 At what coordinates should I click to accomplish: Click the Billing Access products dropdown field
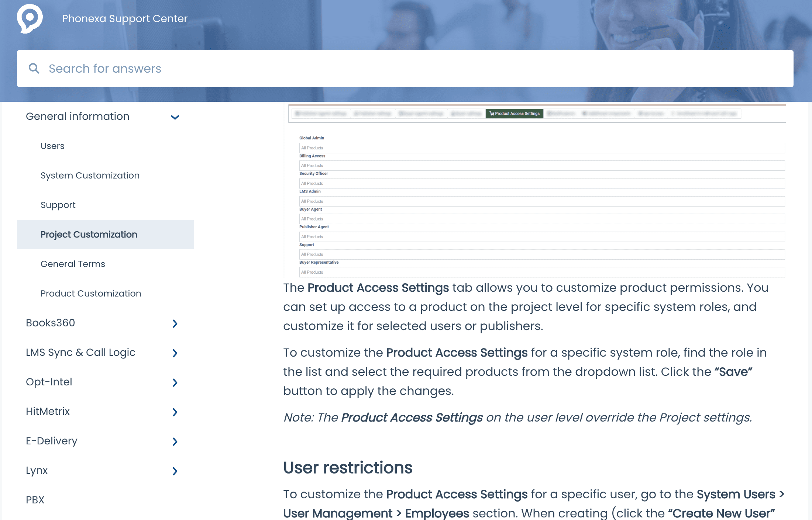click(542, 166)
